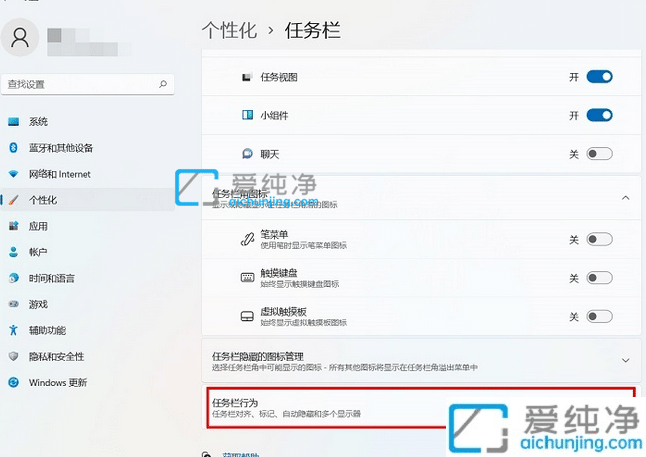Click the 系统 monitor icon in sidebar
Image resolution: width=646 pixels, height=457 pixels.
tap(14, 122)
